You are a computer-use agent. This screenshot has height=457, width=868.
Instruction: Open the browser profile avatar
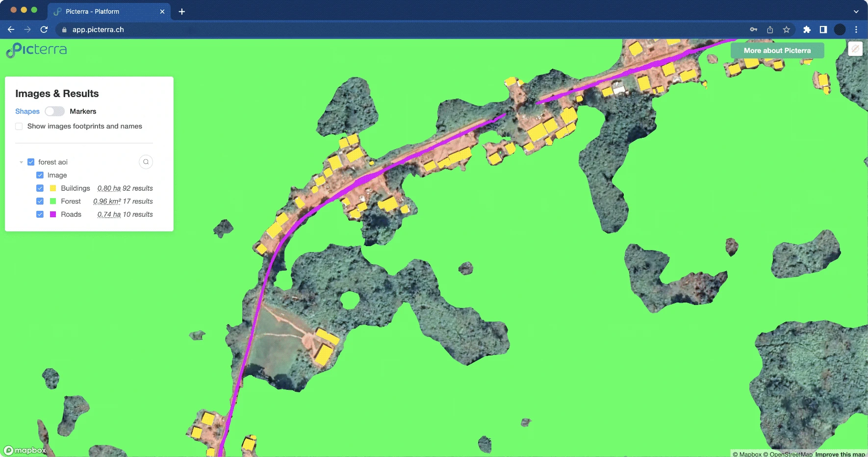pyautogui.click(x=840, y=29)
